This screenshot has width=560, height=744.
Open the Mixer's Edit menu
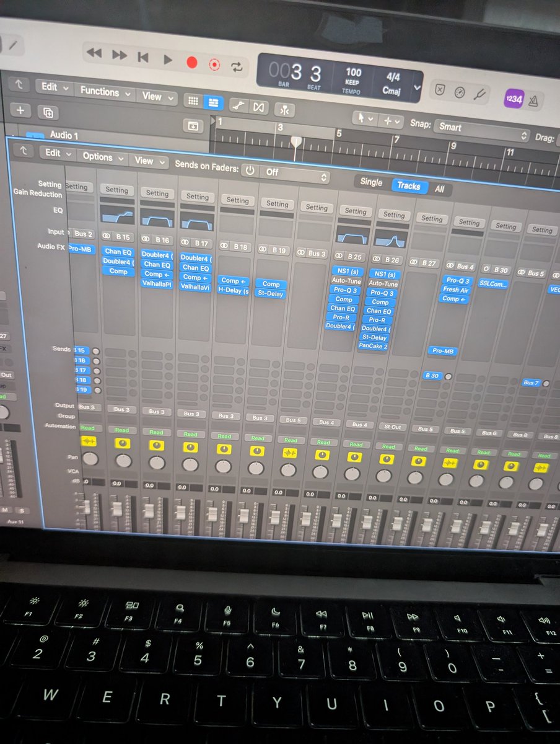(57, 153)
